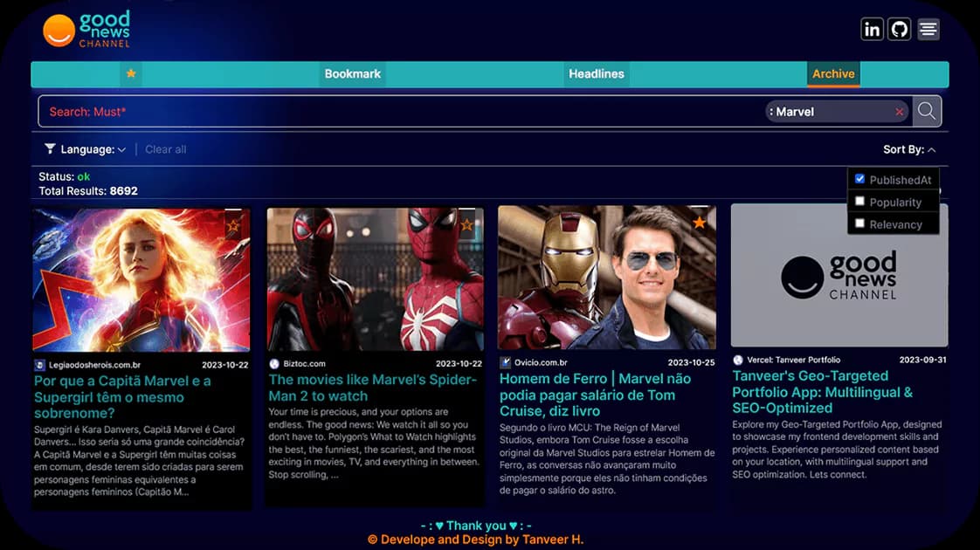This screenshot has height=550, width=980.
Task: Click the Search Must input field
Action: 400,112
